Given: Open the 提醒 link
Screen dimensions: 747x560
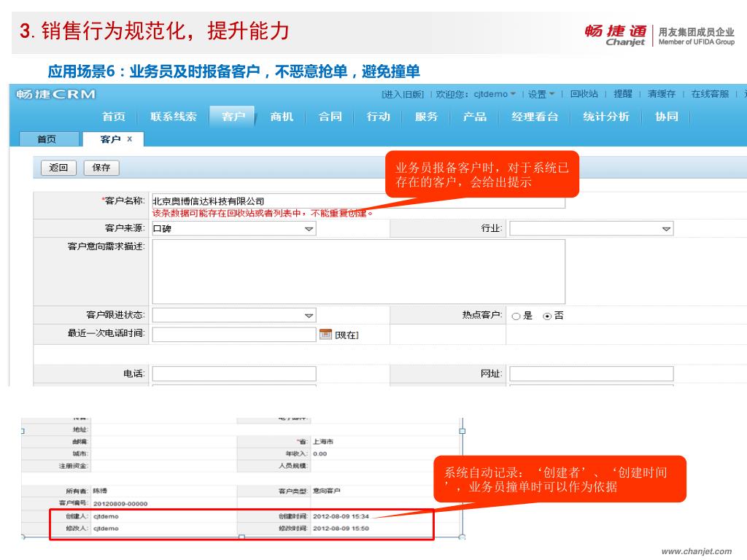Looking at the screenshot, I should pyautogui.click(x=623, y=94).
